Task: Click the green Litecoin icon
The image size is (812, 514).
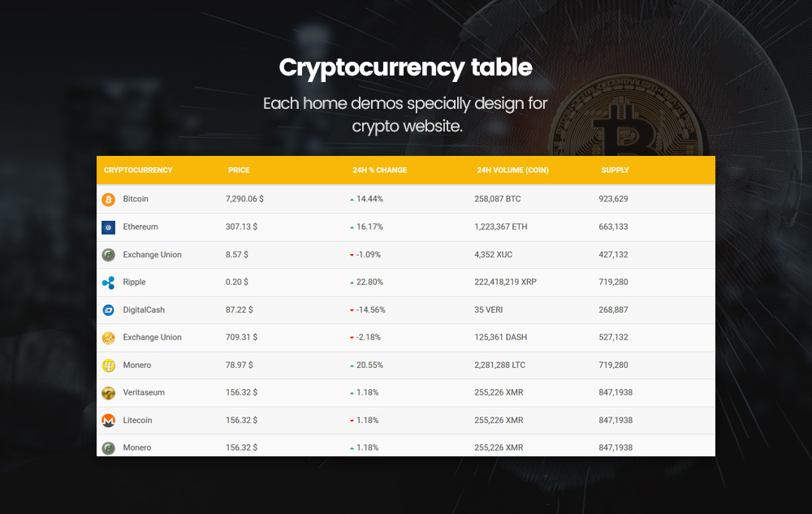Action: pyautogui.click(x=109, y=420)
